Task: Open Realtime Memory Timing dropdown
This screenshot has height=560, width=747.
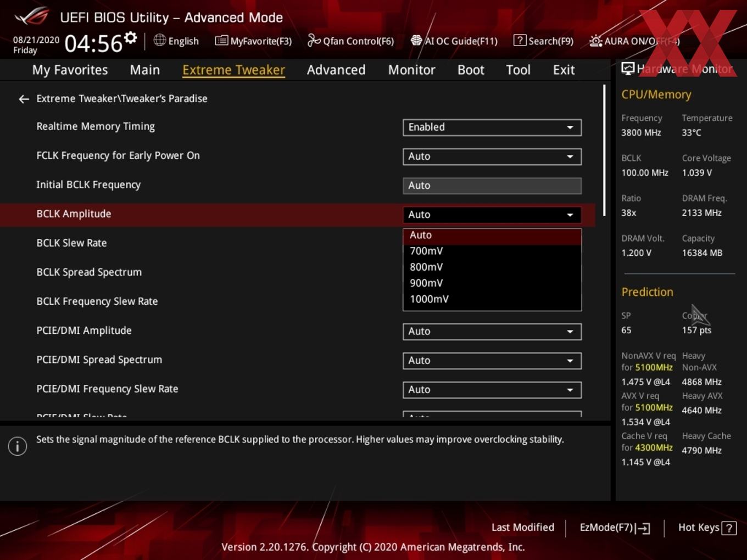Action: [492, 127]
